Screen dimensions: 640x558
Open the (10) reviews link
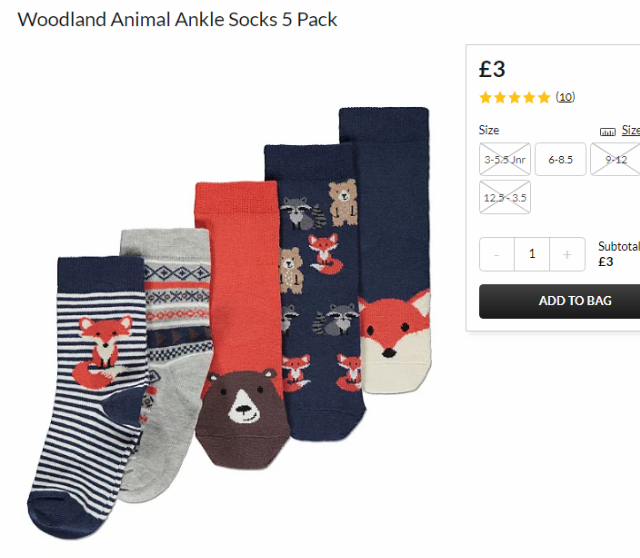click(x=565, y=97)
